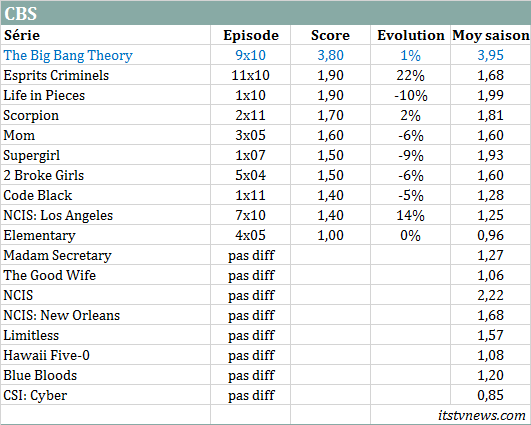Image resolution: width=531 pixels, height=425 pixels.
Task: Click season average 0,85
Action: [491, 395]
